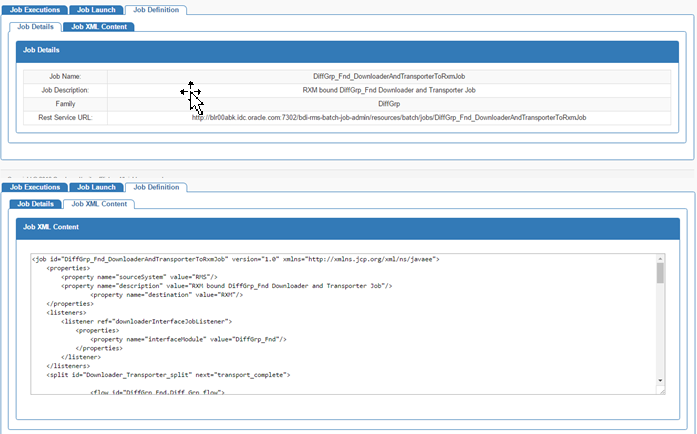Click the destination property line in the XML
Screen dimensions: 697x434
click(x=167, y=295)
